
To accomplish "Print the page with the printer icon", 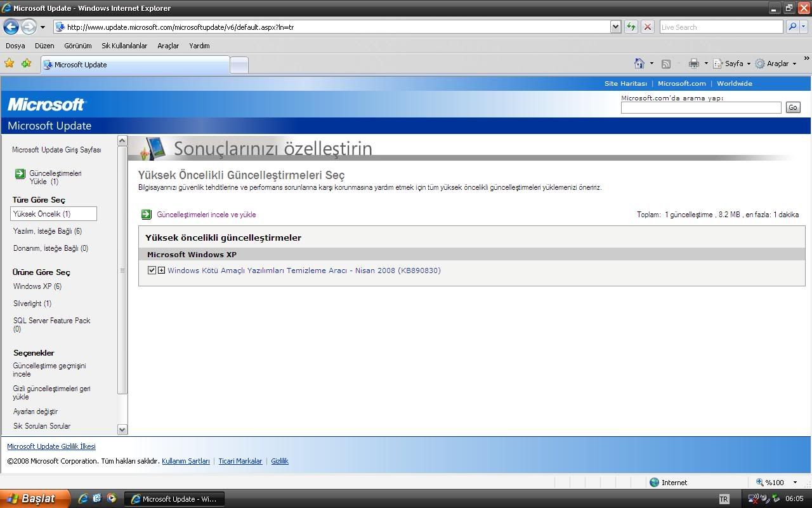I will click(693, 63).
